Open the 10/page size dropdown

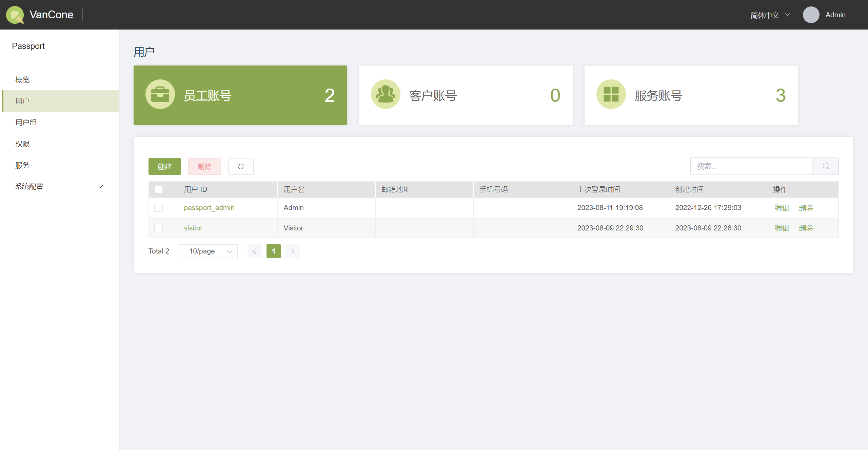(x=208, y=251)
